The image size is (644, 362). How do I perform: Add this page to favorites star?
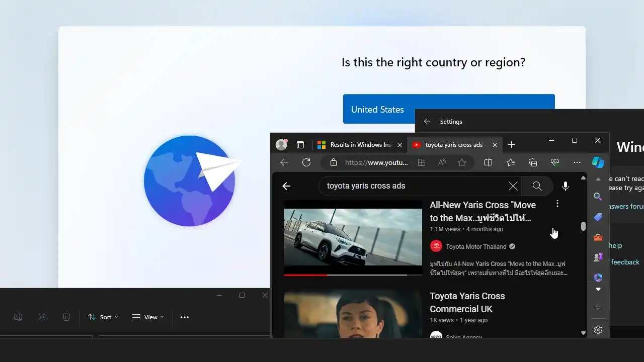coord(462,162)
